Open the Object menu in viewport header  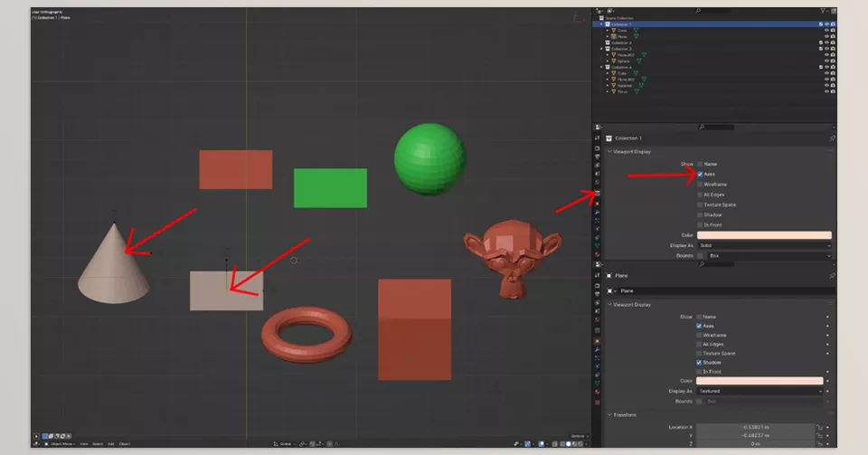[x=125, y=444]
